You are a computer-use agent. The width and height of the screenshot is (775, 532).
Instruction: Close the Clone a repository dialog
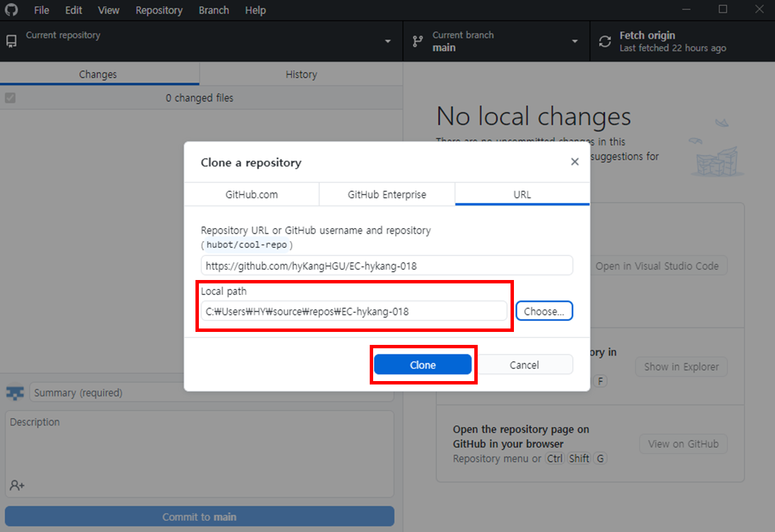(x=575, y=162)
